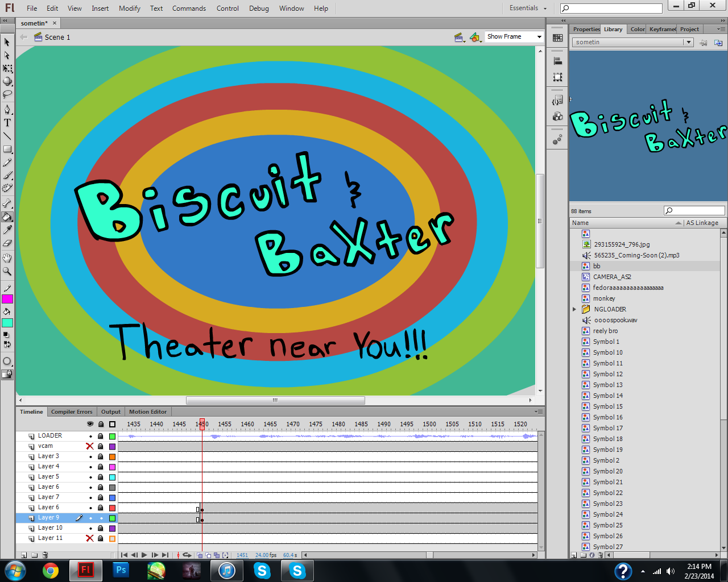Select the Line tool
Screen dimensions: 728x582
click(x=7, y=136)
